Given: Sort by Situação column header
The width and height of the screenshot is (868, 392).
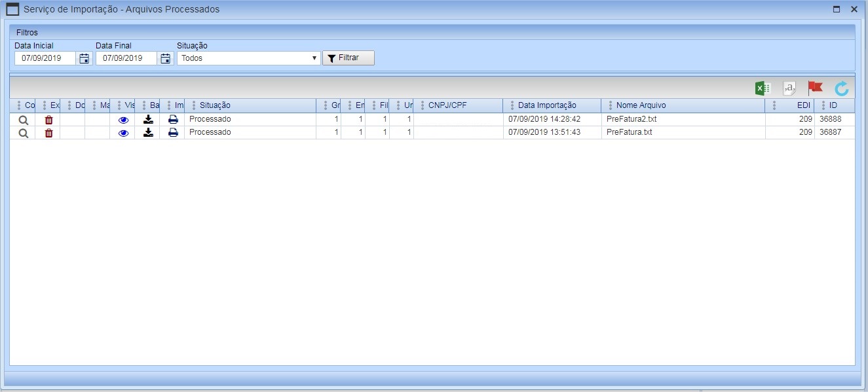Looking at the screenshot, I should 215,105.
